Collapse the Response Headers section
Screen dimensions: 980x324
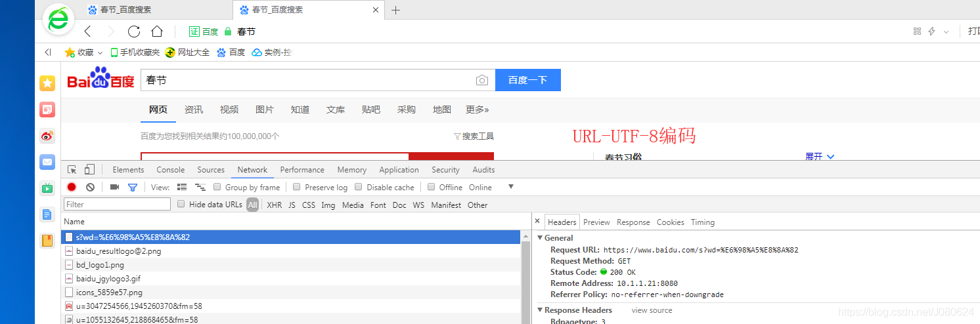(x=540, y=310)
